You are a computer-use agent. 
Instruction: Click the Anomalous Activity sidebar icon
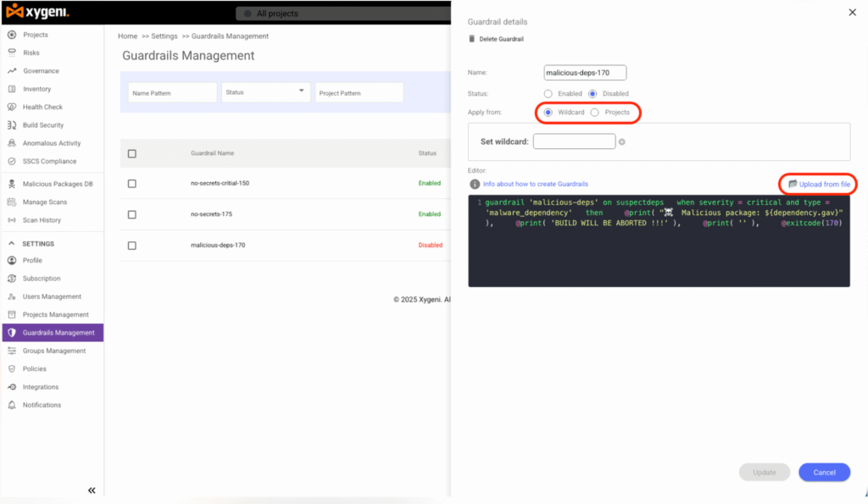[x=12, y=143]
